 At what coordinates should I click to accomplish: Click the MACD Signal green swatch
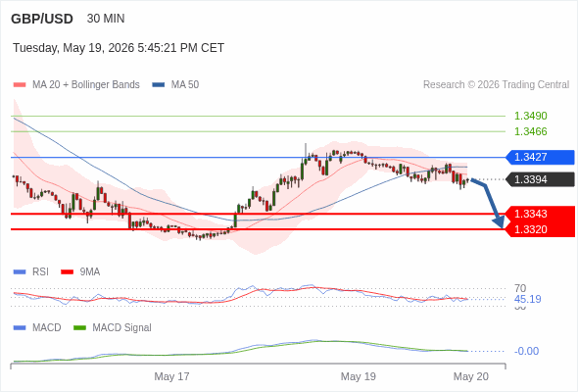[x=79, y=328]
